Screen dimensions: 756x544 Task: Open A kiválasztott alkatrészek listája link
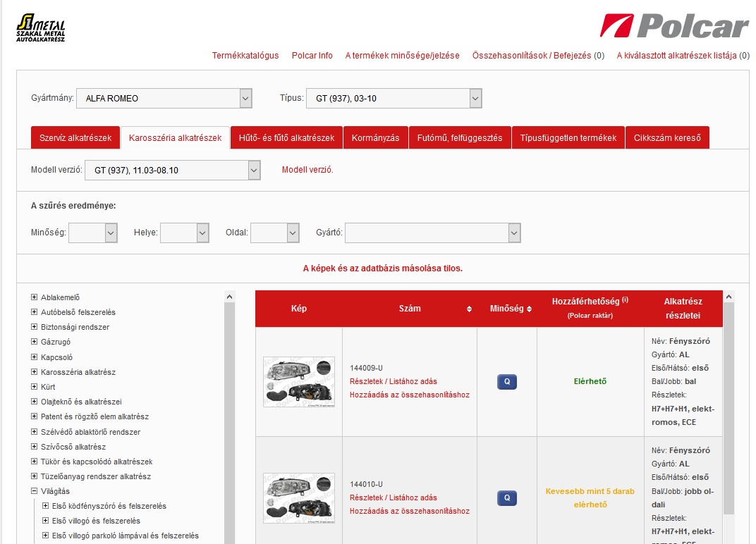click(x=683, y=56)
